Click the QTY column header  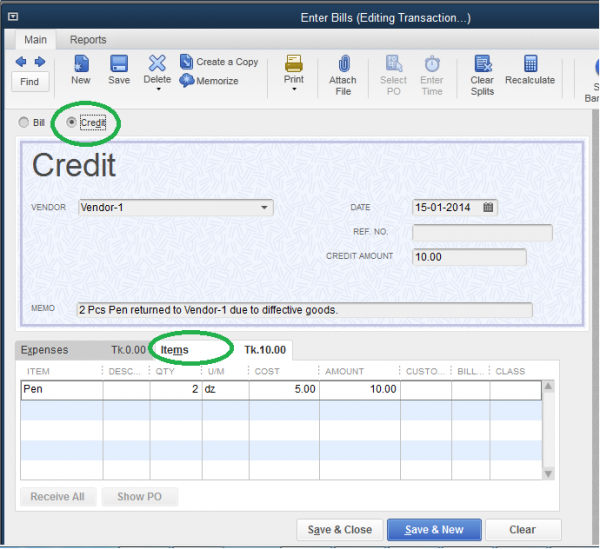tap(165, 371)
